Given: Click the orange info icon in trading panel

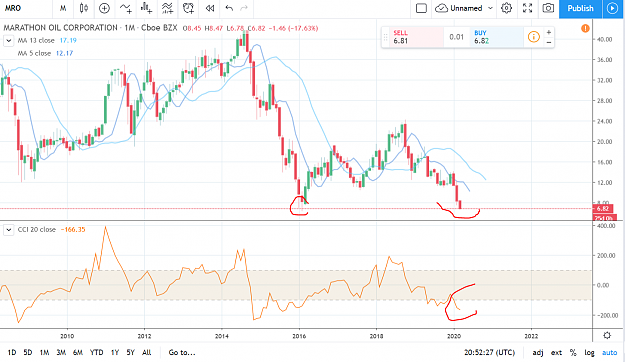Looking at the screenshot, I should coord(533,37).
